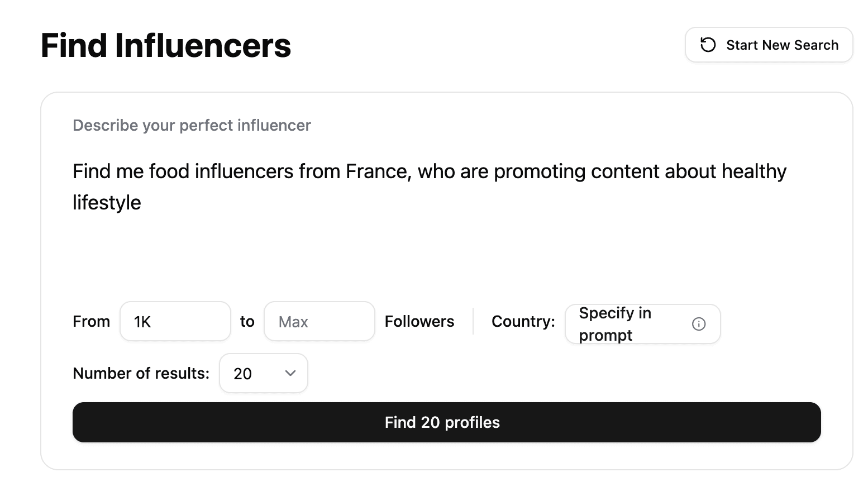Click the 'Find Influencers' page heading
The height and width of the screenshot is (477, 868).
point(165,45)
